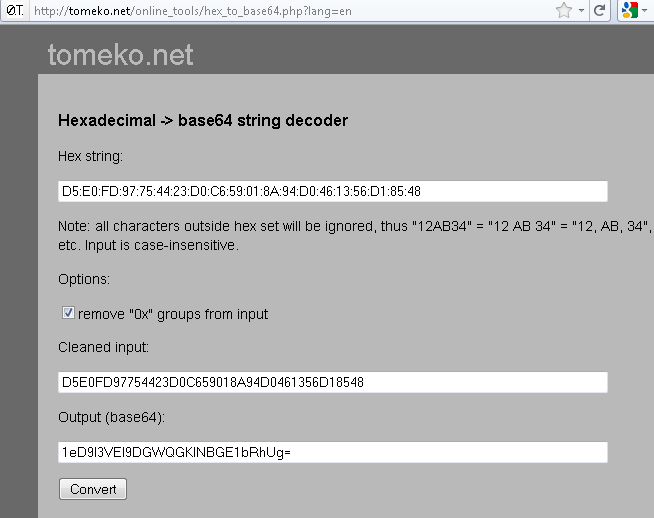This screenshot has height=518, width=654.
Task: Click into the Hex string input field
Action: coord(333,191)
